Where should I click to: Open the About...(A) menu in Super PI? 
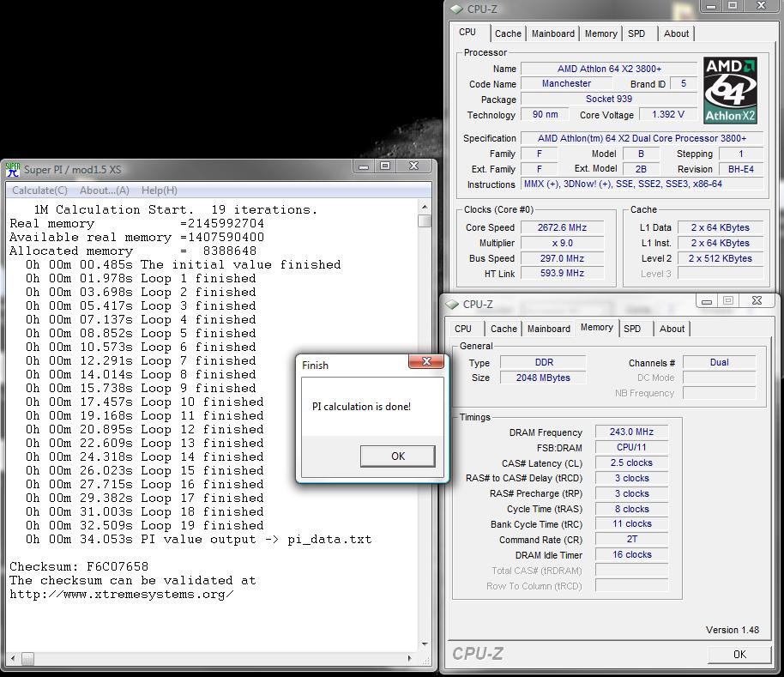(x=104, y=190)
